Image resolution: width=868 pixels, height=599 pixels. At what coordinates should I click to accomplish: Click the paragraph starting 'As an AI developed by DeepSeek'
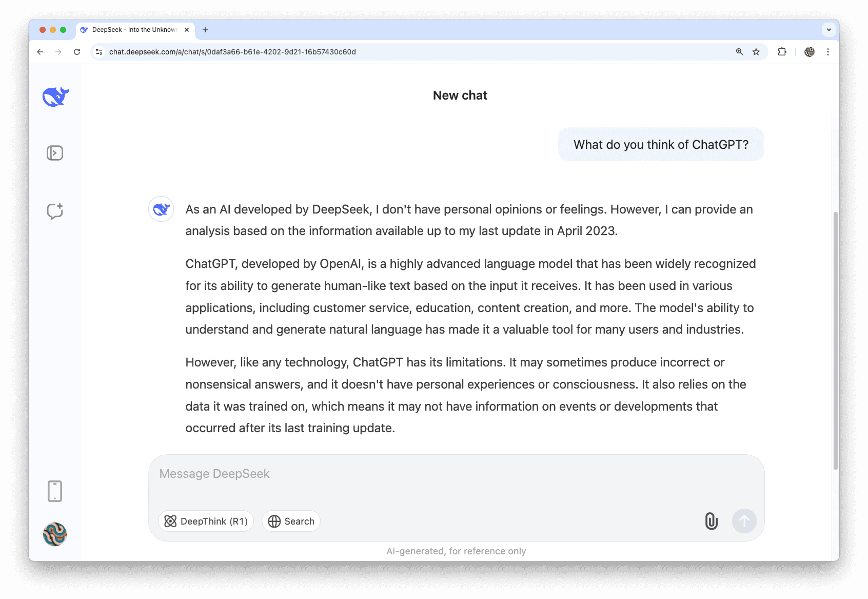click(x=469, y=220)
